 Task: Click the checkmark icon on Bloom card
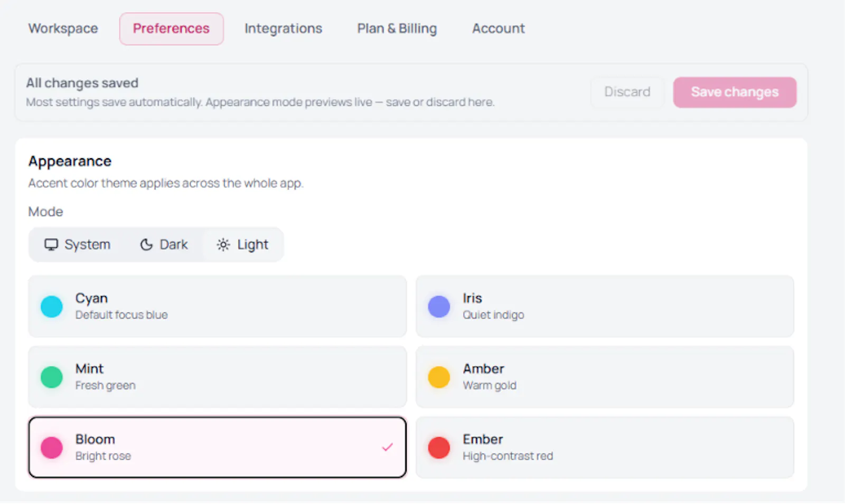click(388, 447)
